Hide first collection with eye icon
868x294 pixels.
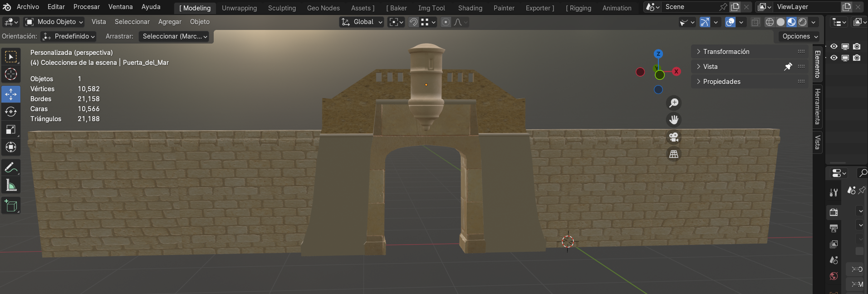pyautogui.click(x=834, y=46)
